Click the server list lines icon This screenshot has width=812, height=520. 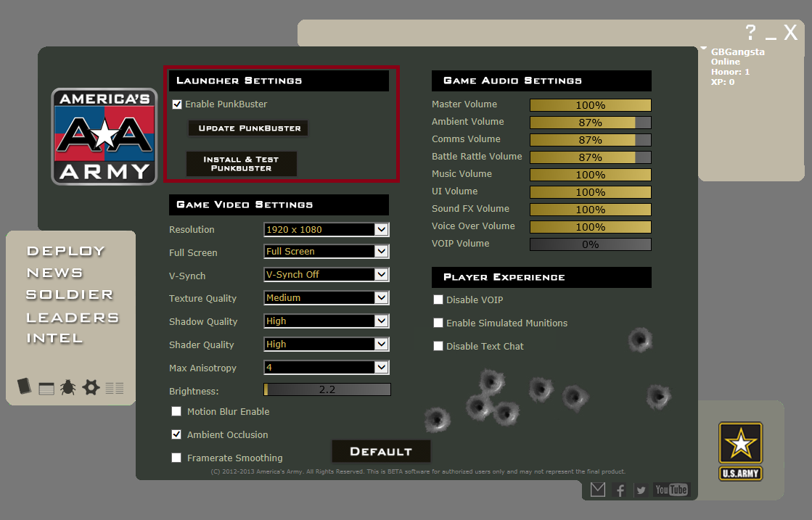[115, 388]
